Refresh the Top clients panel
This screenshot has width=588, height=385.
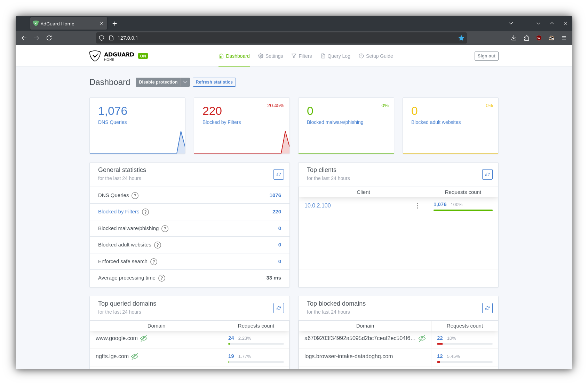point(487,174)
